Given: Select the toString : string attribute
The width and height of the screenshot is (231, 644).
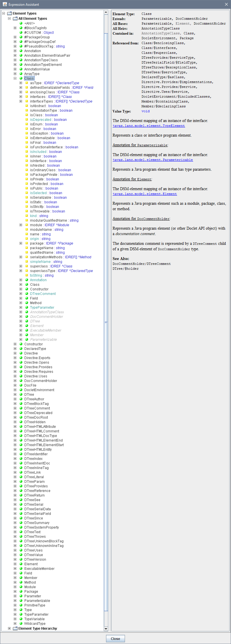Looking at the screenshot, I should (42, 275).
